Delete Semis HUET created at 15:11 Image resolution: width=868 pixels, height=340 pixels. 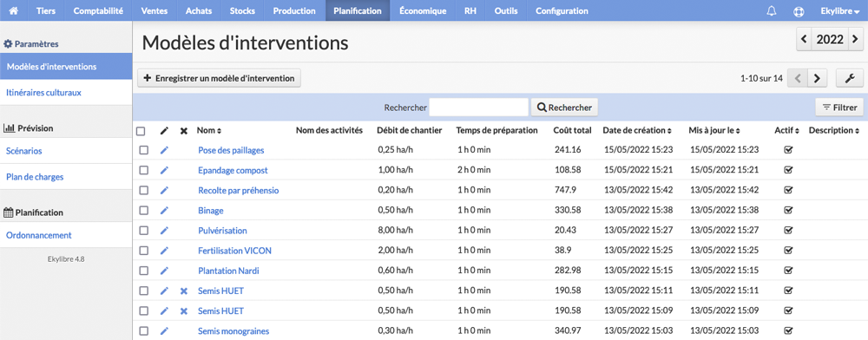coord(184,291)
